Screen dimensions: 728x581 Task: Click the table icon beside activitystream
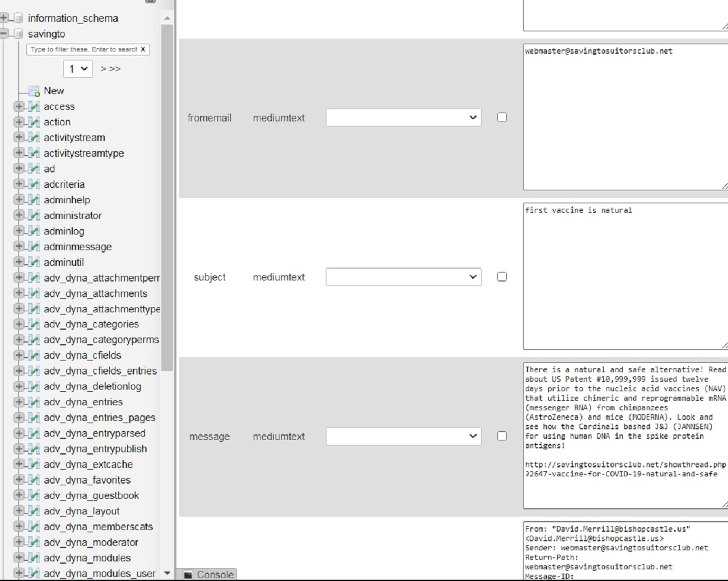tap(34, 138)
